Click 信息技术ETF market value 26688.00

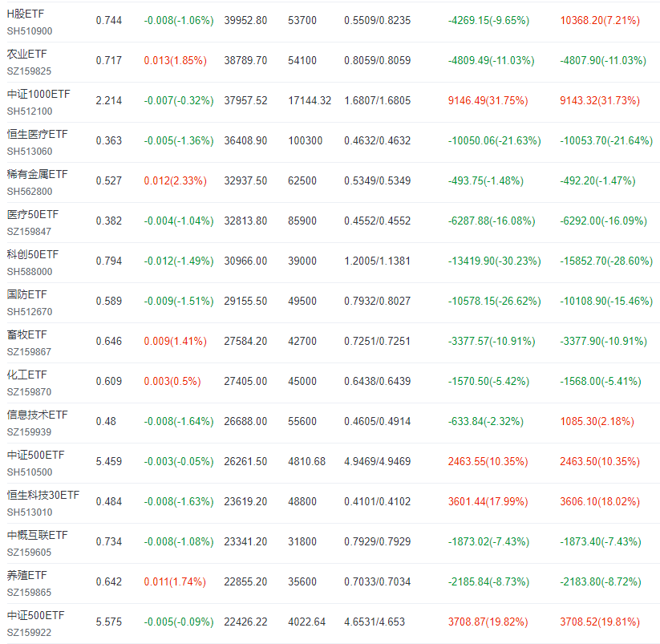245,421
